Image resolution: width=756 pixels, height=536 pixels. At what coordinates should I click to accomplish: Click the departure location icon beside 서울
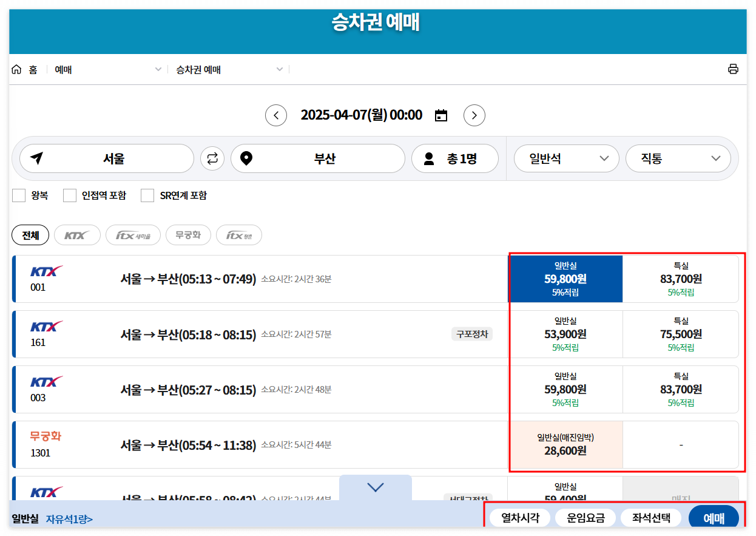click(x=37, y=158)
